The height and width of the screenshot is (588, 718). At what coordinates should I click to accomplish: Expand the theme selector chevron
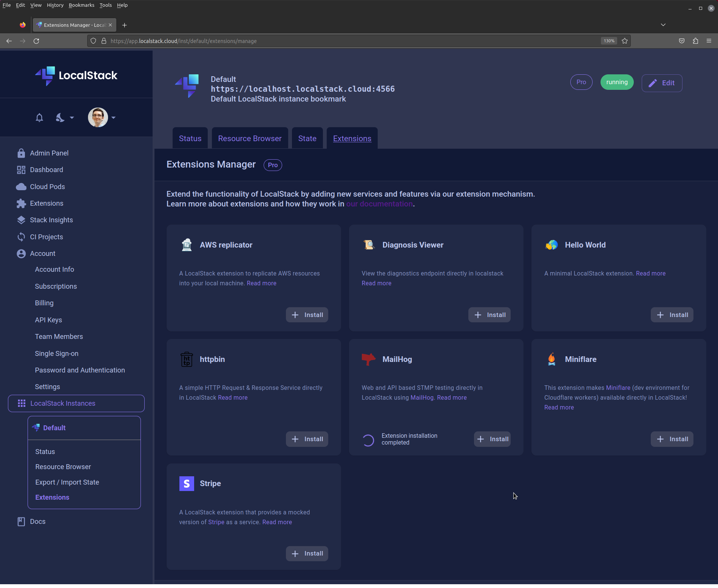click(71, 118)
